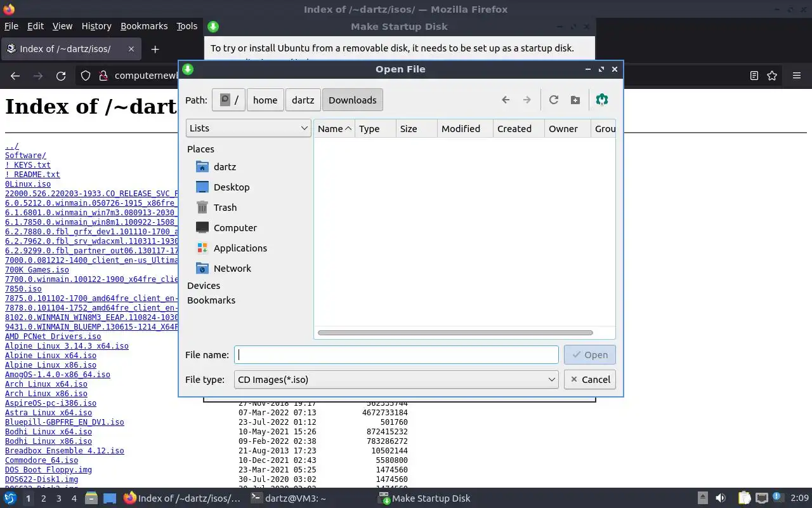Open the 700K_Games.iso link
The width and height of the screenshot is (812, 508).
37,270
